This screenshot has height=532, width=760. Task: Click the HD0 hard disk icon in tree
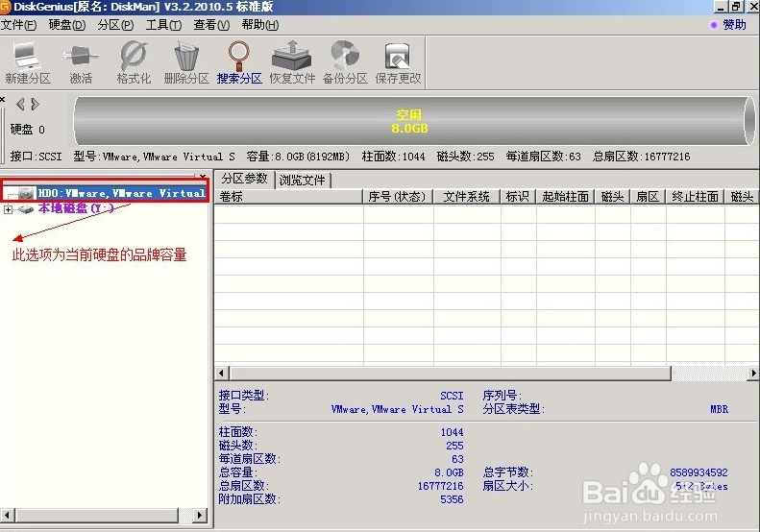click(x=27, y=193)
